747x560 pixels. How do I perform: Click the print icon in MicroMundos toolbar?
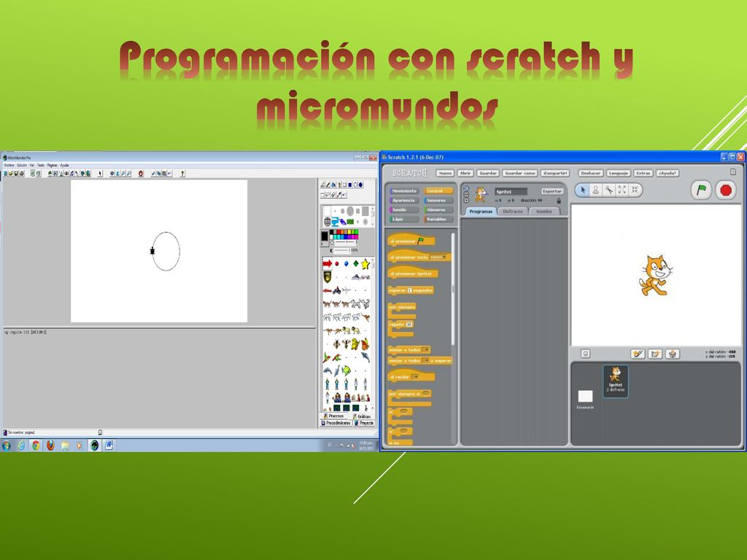click(x=21, y=174)
